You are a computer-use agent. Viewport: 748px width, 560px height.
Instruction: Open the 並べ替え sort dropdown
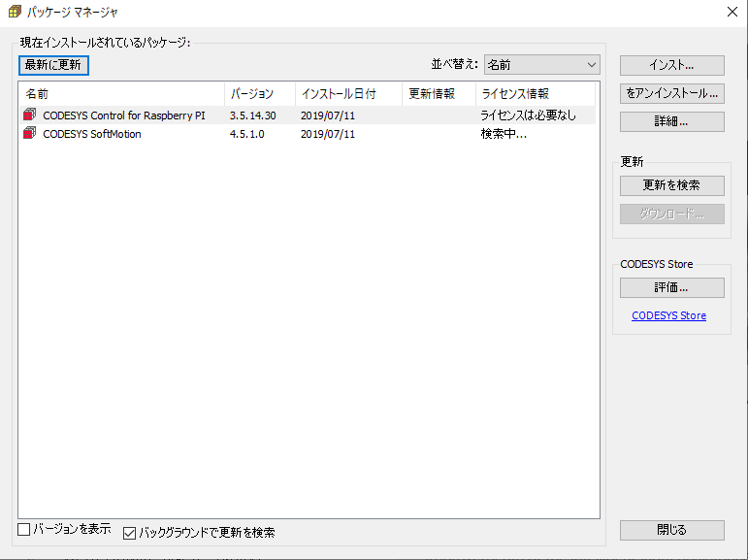(542, 65)
